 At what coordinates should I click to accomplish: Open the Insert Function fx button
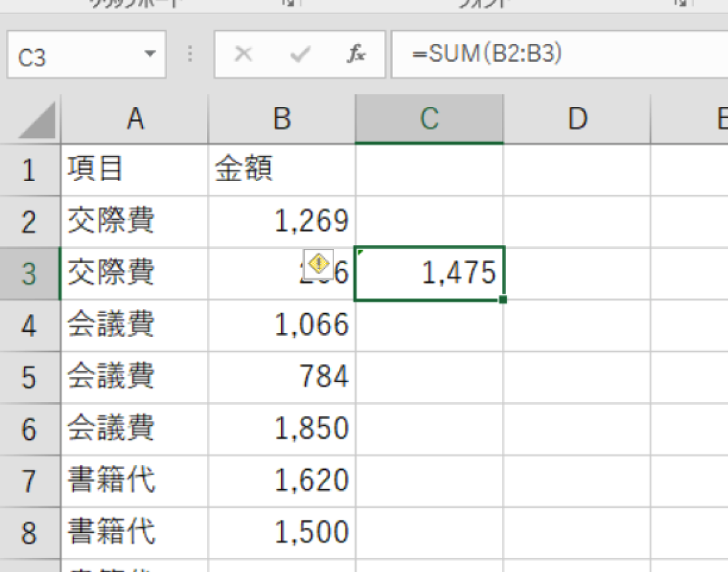[356, 54]
